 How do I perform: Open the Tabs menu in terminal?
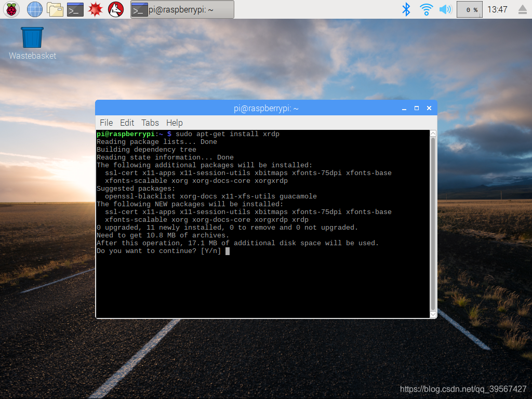point(150,123)
